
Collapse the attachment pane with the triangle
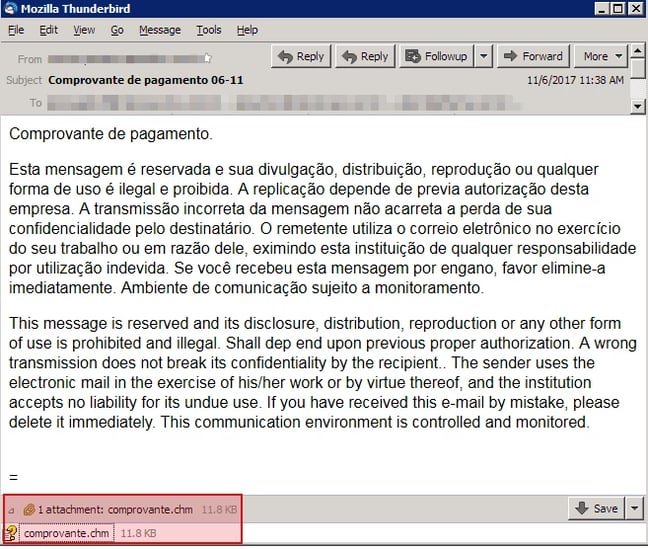11,510
